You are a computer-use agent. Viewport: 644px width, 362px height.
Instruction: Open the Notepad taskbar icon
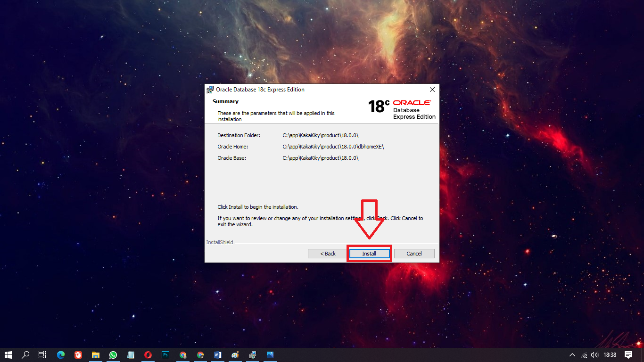[x=131, y=355]
